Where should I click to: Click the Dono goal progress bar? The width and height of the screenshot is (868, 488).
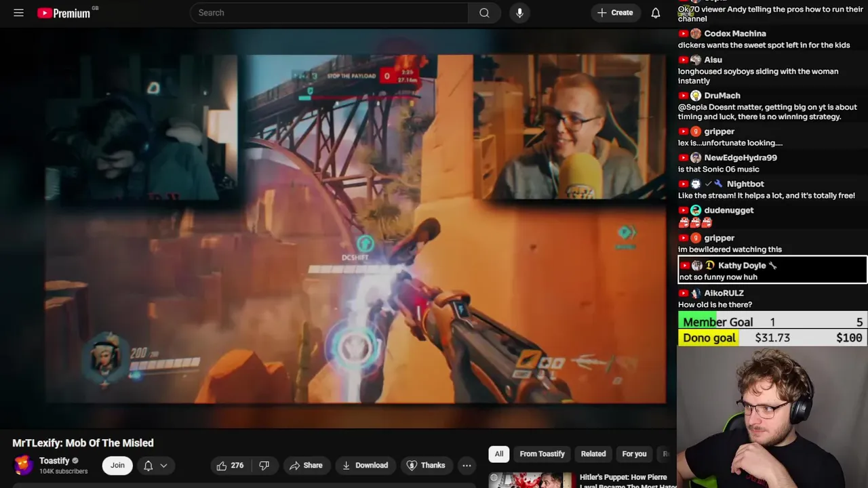(772, 338)
